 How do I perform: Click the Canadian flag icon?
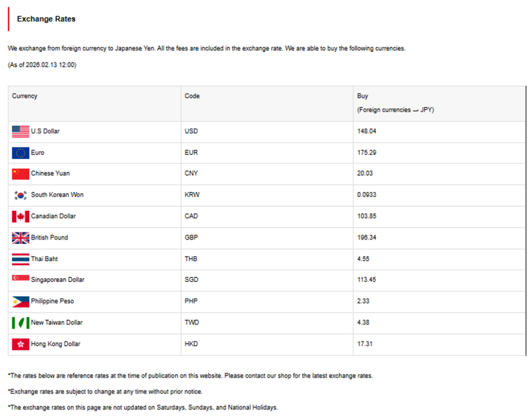[21, 217]
